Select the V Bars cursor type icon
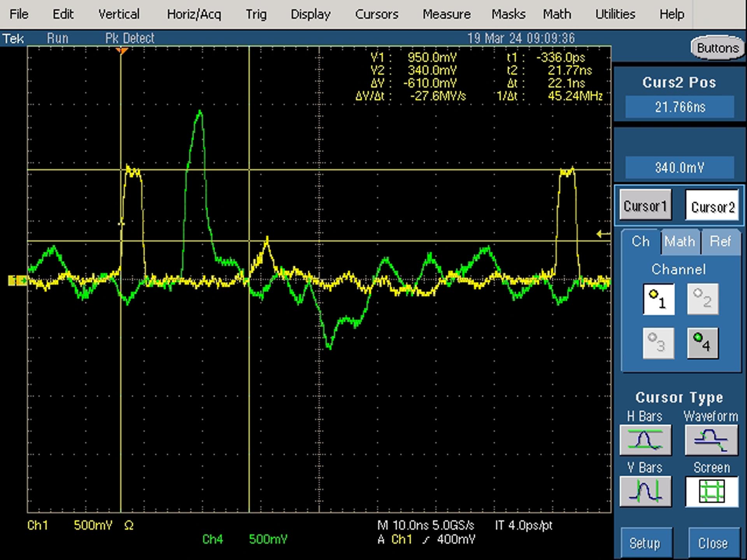The image size is (747, 560). pyautogui.click(x=645, y=491)
